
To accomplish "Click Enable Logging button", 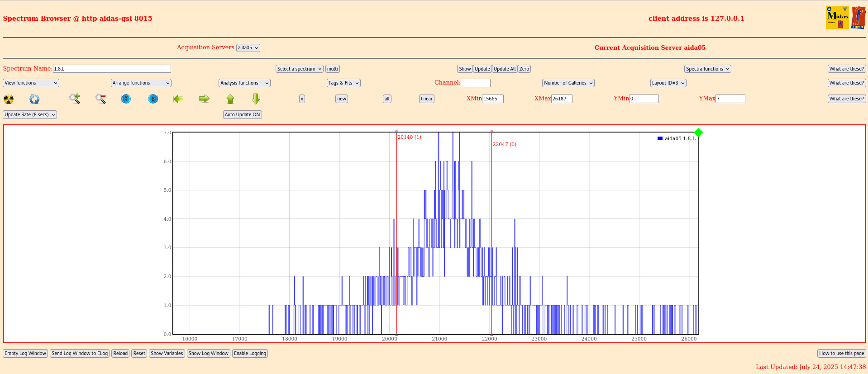I will (x=250, y=353).
